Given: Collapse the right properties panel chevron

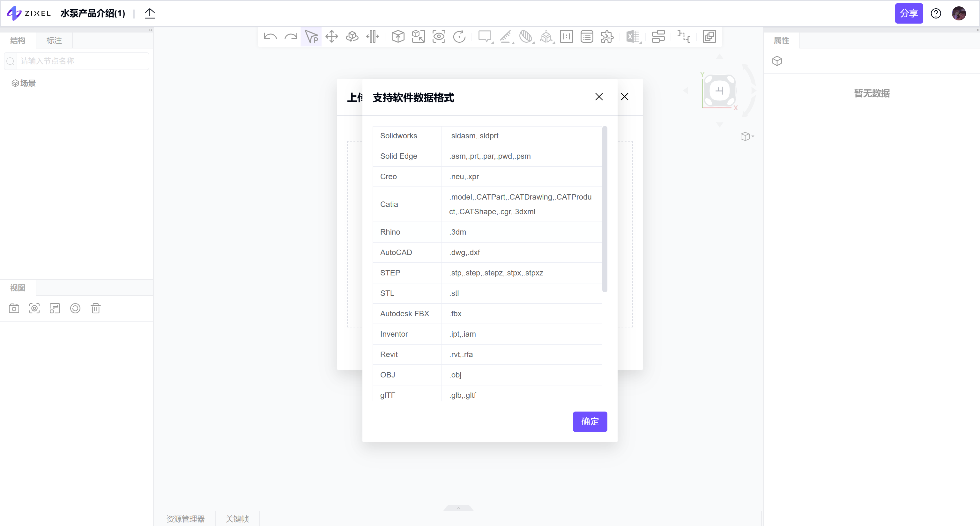Looking at the screenshot, I should tap(977, 30).
